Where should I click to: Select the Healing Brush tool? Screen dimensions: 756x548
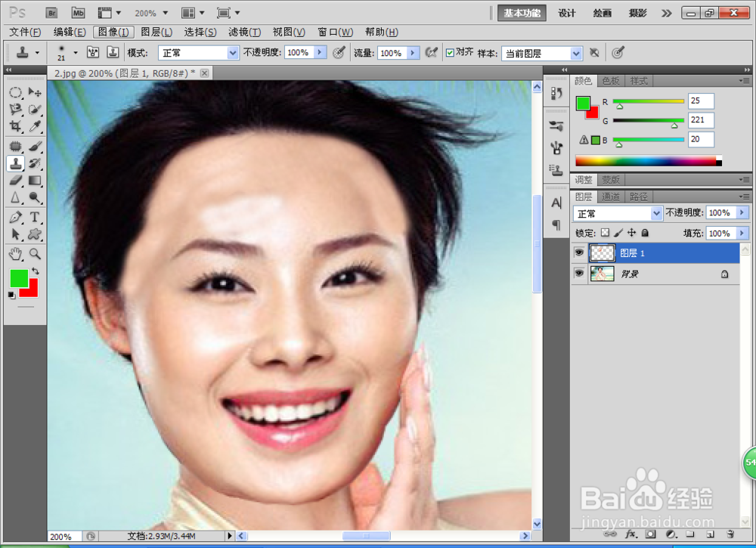15,146
